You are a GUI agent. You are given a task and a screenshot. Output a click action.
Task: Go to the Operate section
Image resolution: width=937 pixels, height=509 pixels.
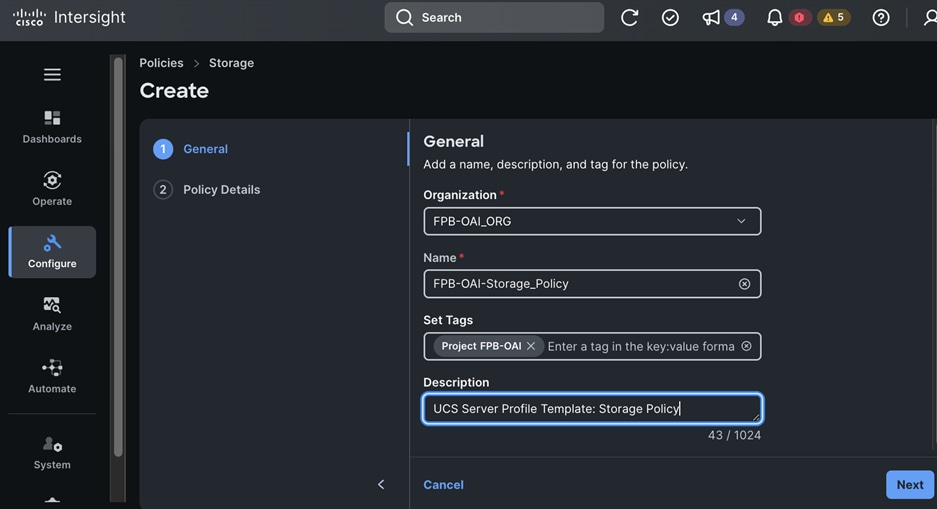[x=52, y=189]
